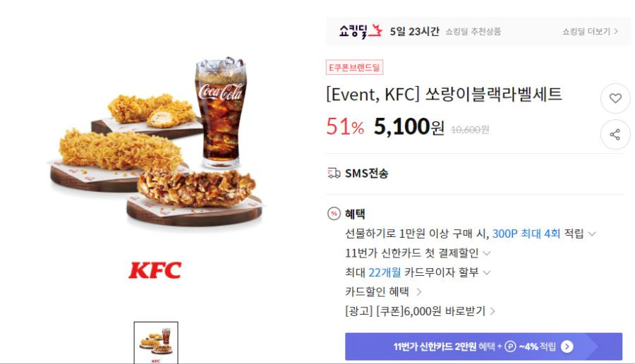Expand the 300P 최대 4회 적립 details
Image resolution: width=635 pixels, height=364 pixels.
pyautogui.click(x=592, y=233)
